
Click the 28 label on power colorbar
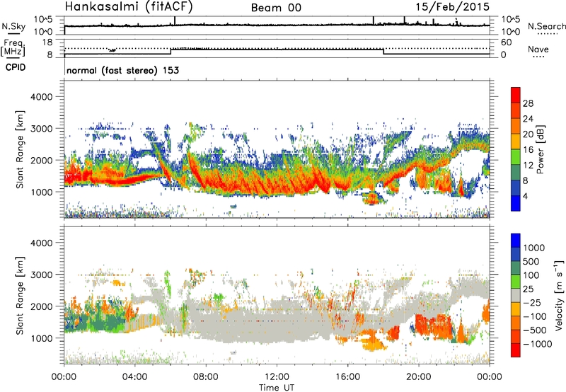point(528,103)
